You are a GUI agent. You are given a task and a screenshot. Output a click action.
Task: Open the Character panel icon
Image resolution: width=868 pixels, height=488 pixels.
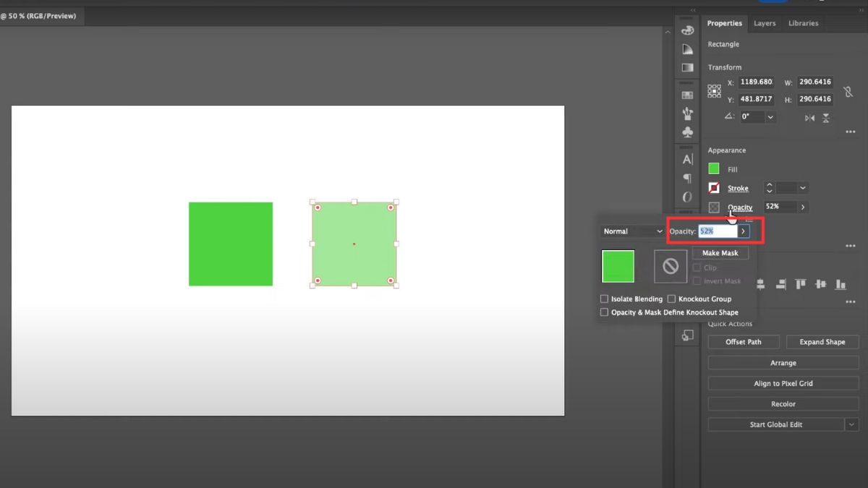pos(688,160)
